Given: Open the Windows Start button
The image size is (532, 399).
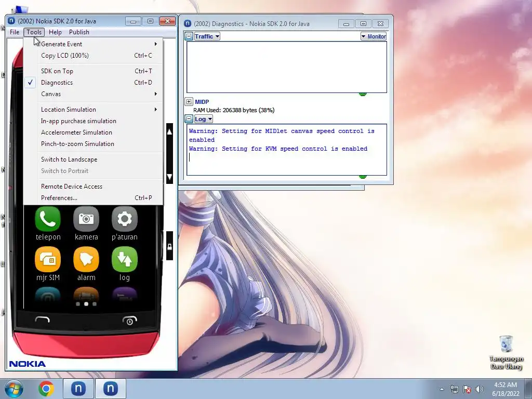Looking at the screenshot, I should 14,389.
